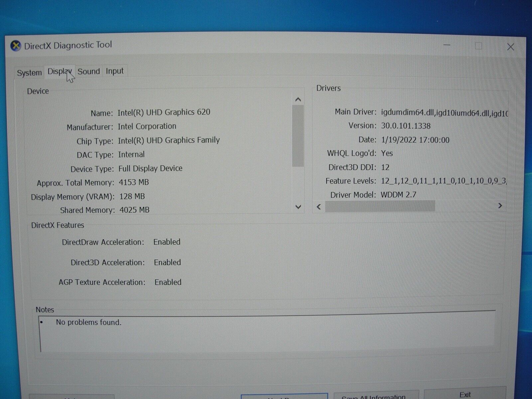
Task: Click DirectDraw Acceleration 'Enabled' value
Action: click(167, 242)
